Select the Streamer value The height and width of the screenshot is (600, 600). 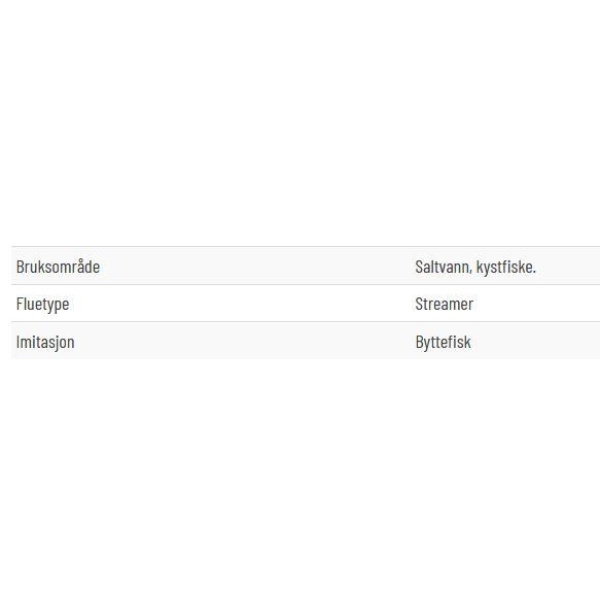click(444, 304)
